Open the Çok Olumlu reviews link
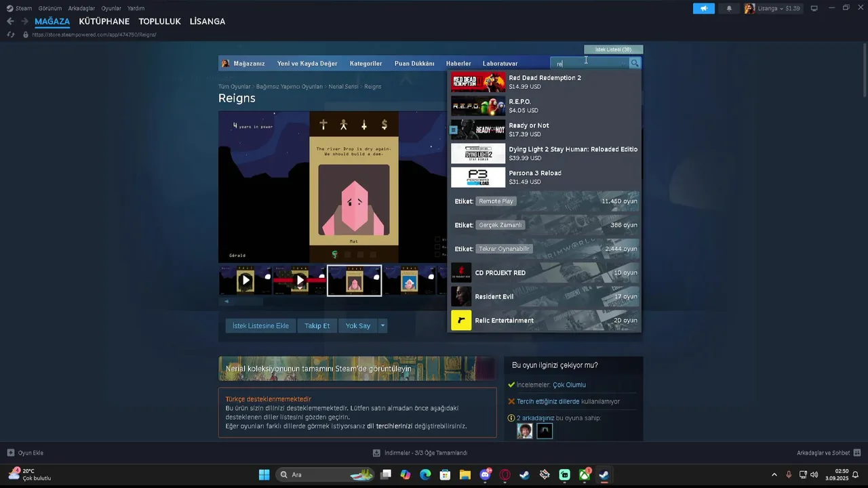 [x=569, y=385]
